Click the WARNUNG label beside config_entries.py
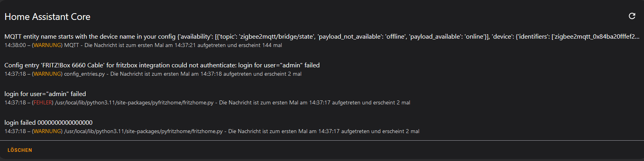 [x=47, y=74]
